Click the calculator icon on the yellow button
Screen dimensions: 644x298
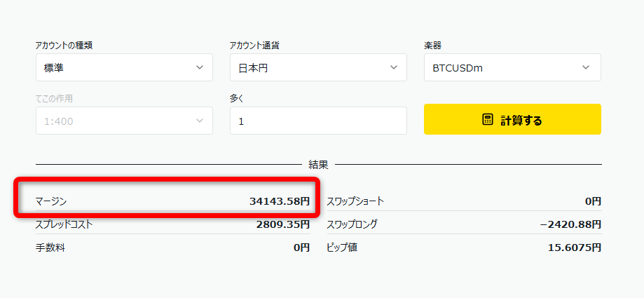tap(488, 120)
